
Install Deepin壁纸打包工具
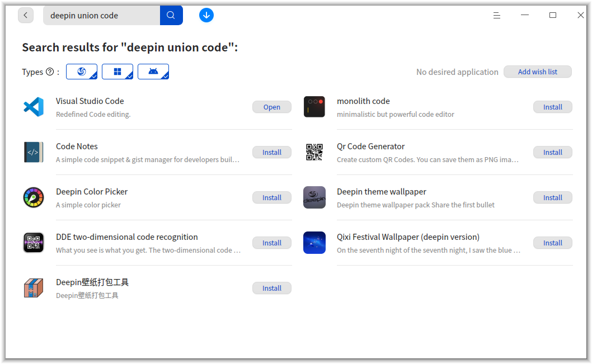pyautogui.click(x=272, y=288)
